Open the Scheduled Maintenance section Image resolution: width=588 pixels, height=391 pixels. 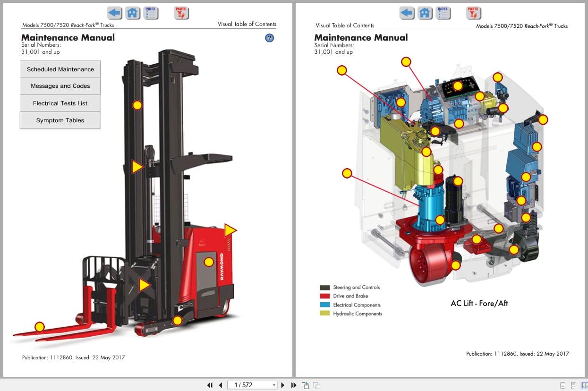click(x=60, y=69)
